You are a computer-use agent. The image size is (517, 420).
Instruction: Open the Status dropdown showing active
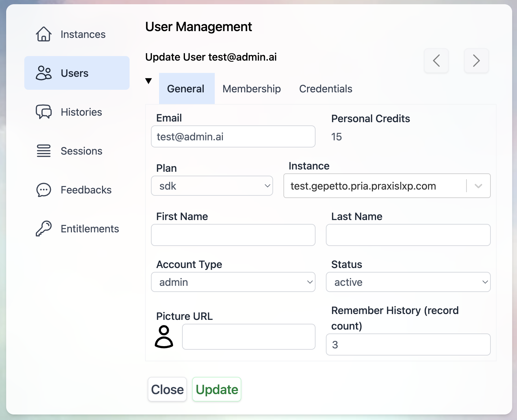point(408,282)
